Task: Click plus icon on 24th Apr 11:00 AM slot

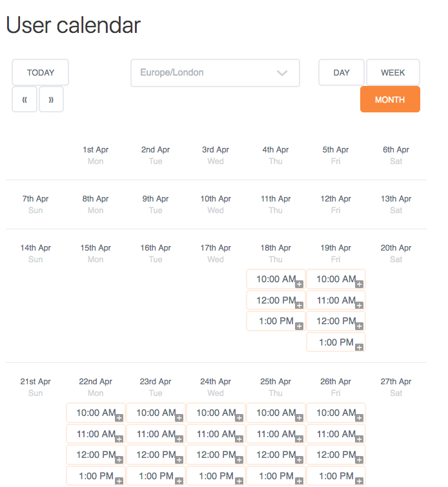Action: (x=239, y=439)
